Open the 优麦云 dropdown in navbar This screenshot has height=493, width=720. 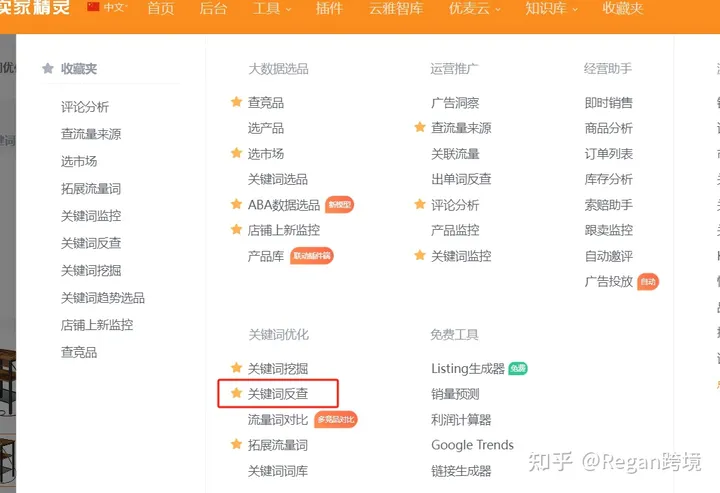pyautogui.click(x=474, y=8)
